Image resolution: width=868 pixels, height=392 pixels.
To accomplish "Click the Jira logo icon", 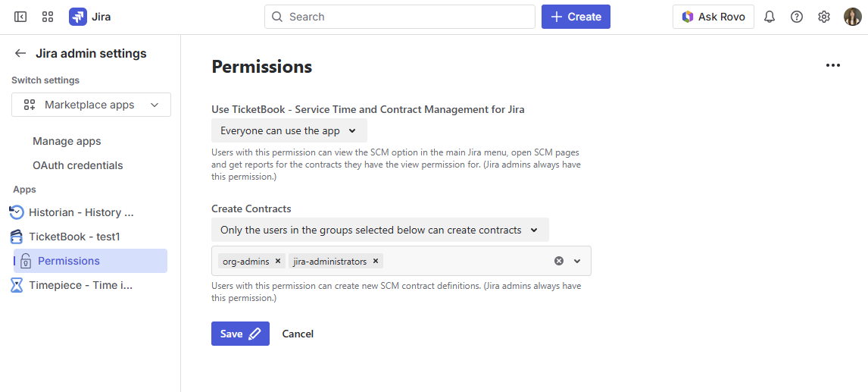I will point(78,17).
